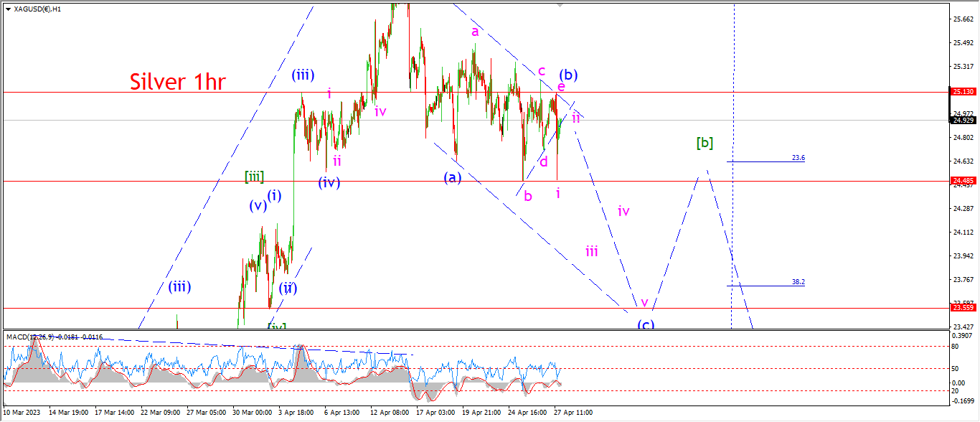The width and height of the screenshot is (980, 422).
Task: Select the red 23.559 price level tag
Action: (x=962, y=308)
